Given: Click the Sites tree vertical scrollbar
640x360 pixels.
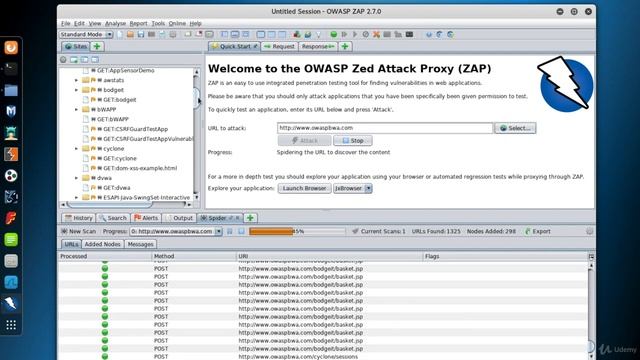Looking at the screenshot, I should (x=197, y=135).
